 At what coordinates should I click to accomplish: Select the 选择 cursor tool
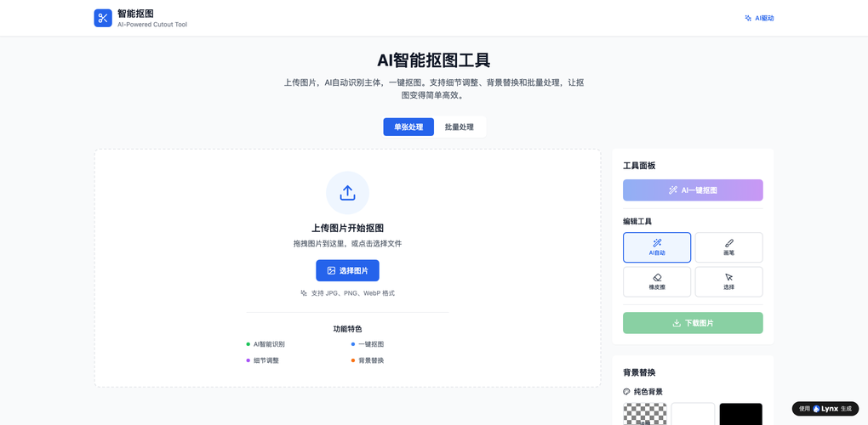(729, 282)
